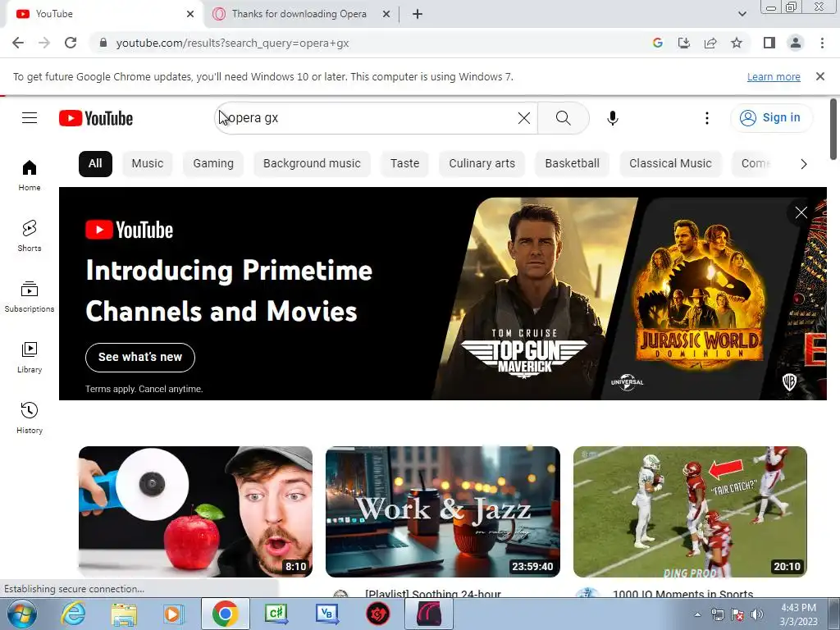The height and width of the screenshot is (630, 840).
Task: Open Windows Start menu
Action: point(21,614)
